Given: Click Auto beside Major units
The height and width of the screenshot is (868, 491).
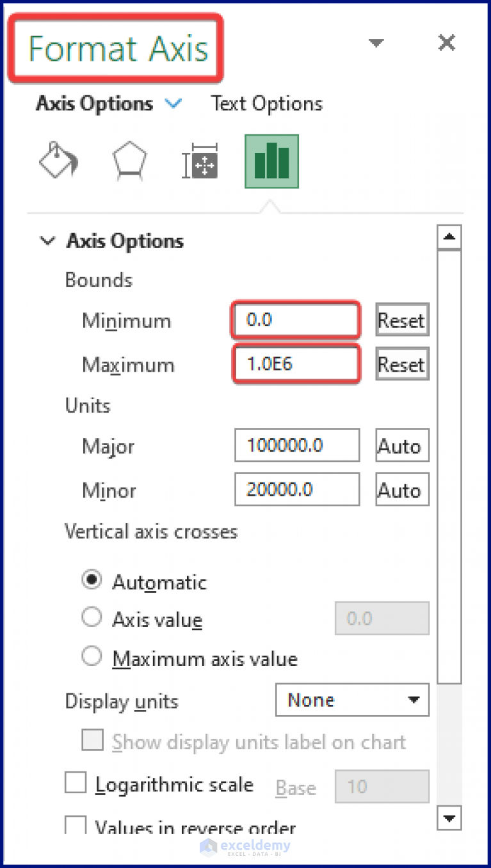Looking at the screenshot, I should 402,445.
